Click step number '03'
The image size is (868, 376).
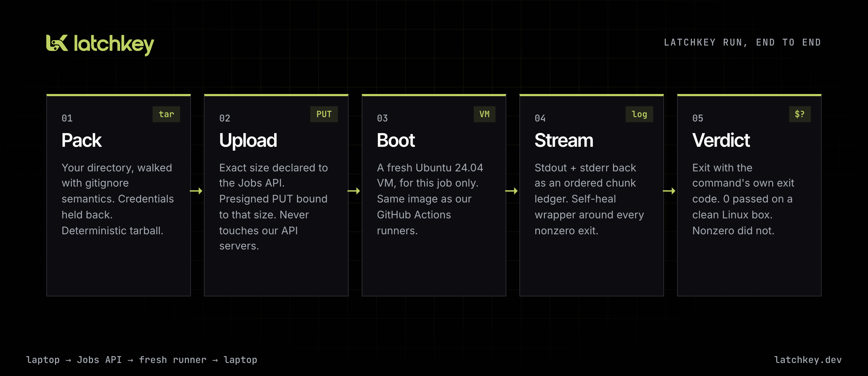coord(382,118)
